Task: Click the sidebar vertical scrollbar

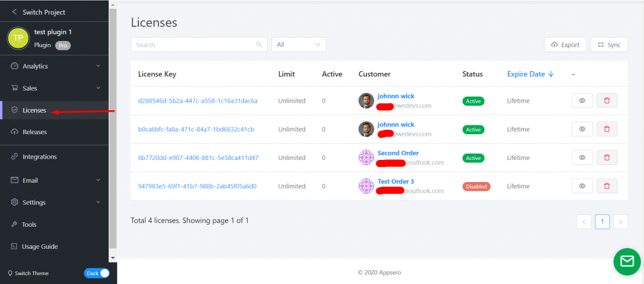Action: [x=113, y=127]
